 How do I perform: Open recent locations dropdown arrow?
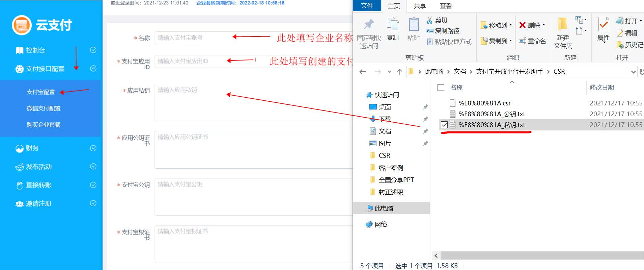tap(389, 72)
